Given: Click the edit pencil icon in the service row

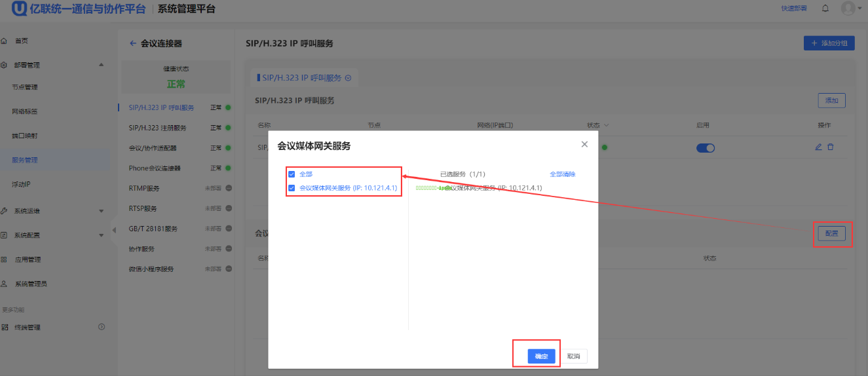Looking at the screenshot, I should 818,147.
